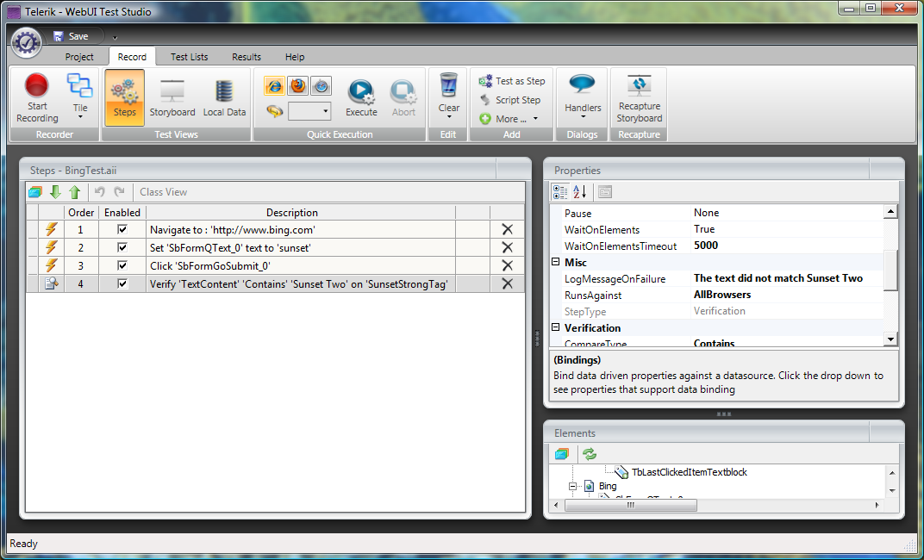Click the Abort execution button
Image resolution: width=924 pixels, height=560 pixels.
[403, 98]
